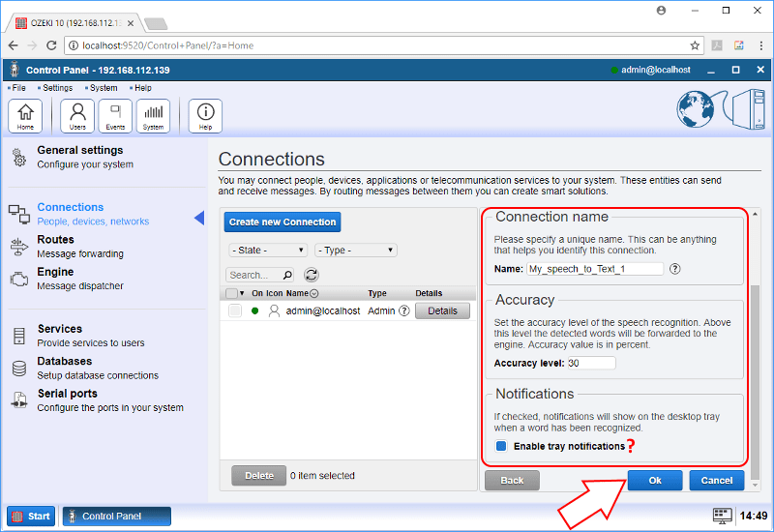
Task: Open the Help menu
Action: (x=142, y=88)
